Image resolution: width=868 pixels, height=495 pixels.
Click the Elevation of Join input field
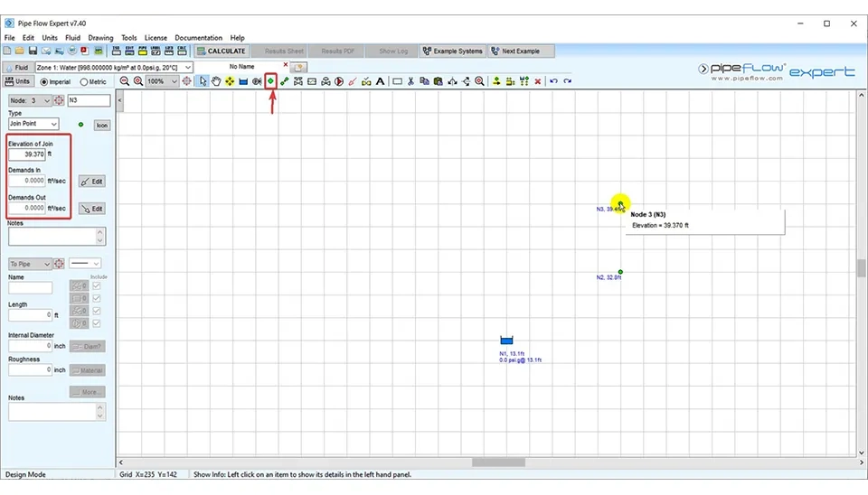tap(27, 154)
